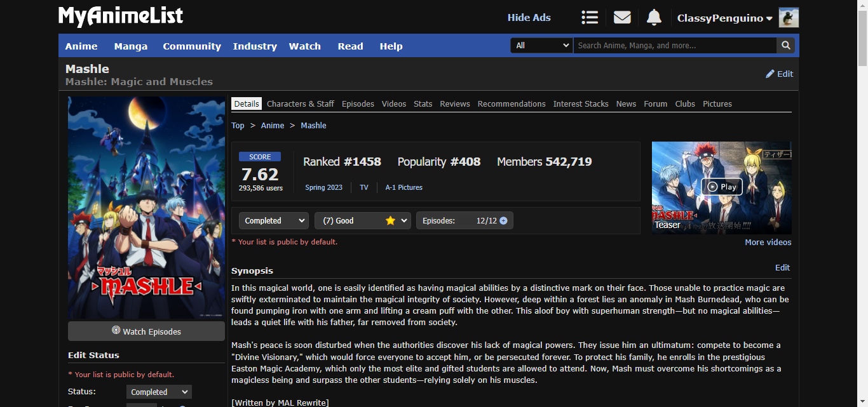Click the search magnifier button
Image resolution: width=868 pixels, height=407 pixels.
coord(786,46)
